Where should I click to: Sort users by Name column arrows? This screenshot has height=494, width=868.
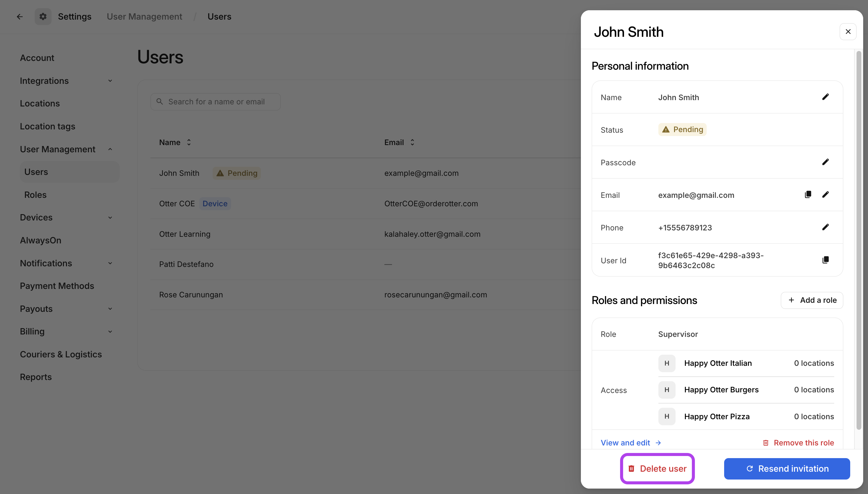click(x=189, y=142)
